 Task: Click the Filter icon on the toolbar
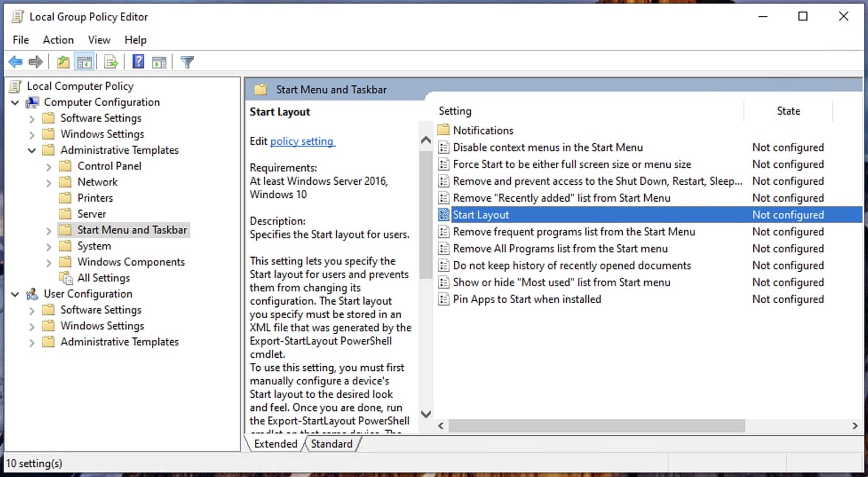[x=187, y=61]
